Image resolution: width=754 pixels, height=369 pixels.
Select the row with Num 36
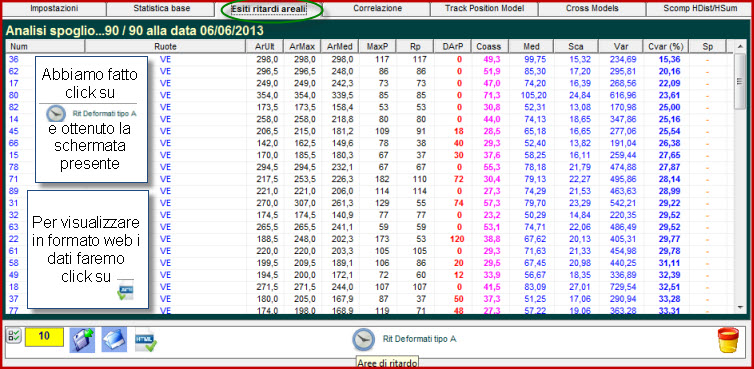click(x=370, y=59)
